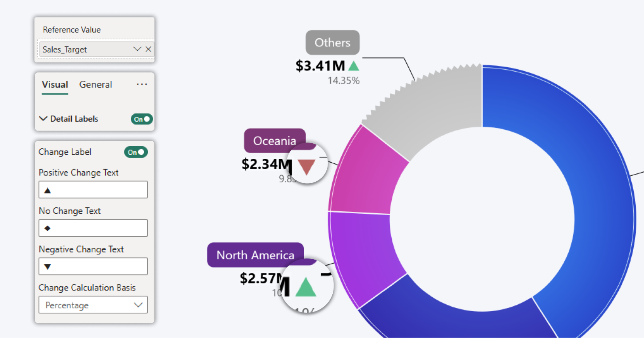Click green up triangle beside $3.41M
This screenshot has height=338, width=644.
click(x=354, y=66)
